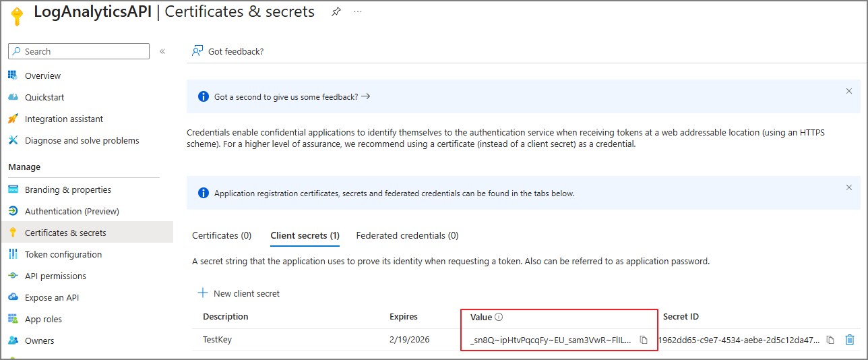Open Expose an API
The width and height of the screenshot is (868, 360).
[x=52, y=297]
